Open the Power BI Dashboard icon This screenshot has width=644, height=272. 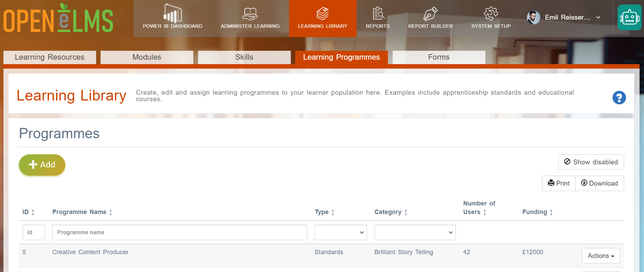click(x=172, y=13)
